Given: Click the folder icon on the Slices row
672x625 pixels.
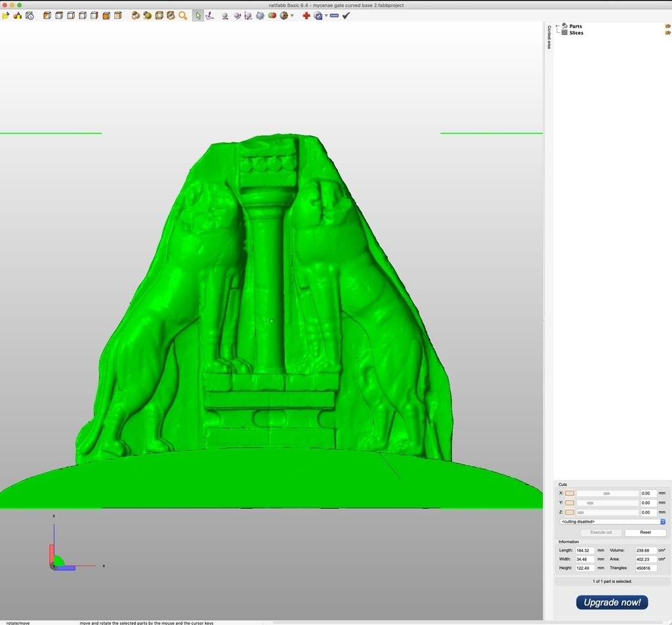Looking at the screenshot, I should coord(667,33).
